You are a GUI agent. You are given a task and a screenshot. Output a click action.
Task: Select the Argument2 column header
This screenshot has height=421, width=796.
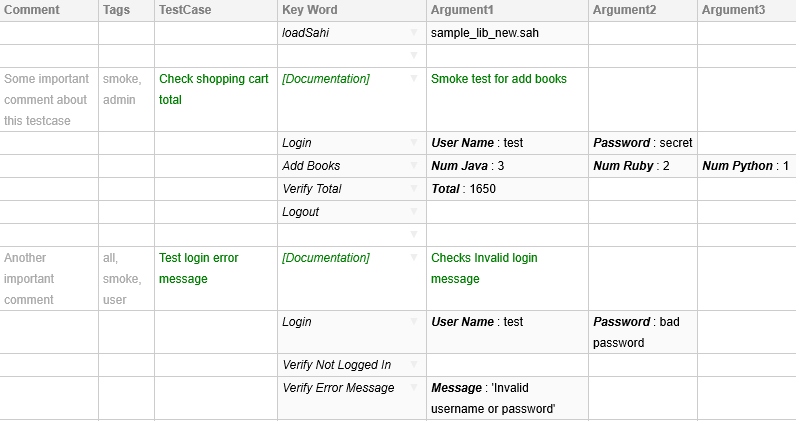[624, 10]
